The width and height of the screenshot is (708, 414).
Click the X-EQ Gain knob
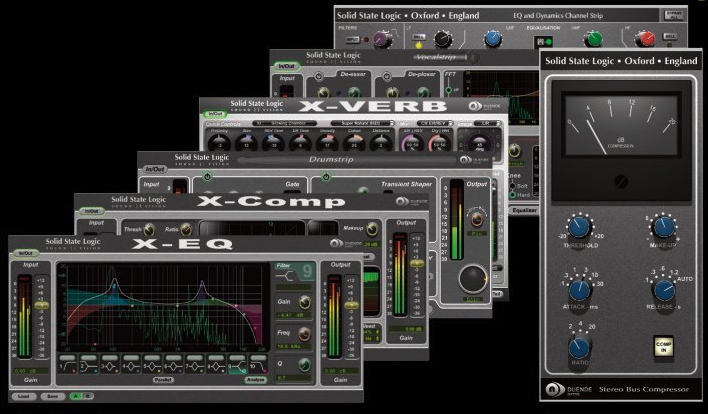click(304, 302)
